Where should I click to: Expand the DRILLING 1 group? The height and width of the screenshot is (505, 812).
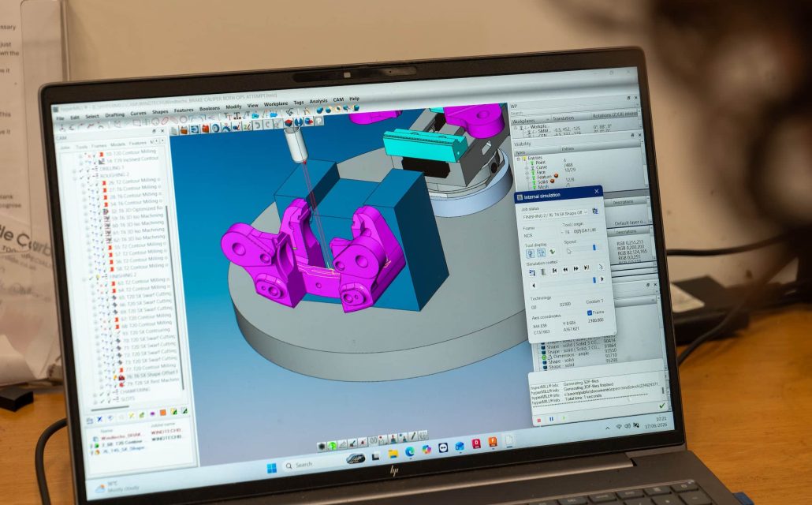(74, 171)
